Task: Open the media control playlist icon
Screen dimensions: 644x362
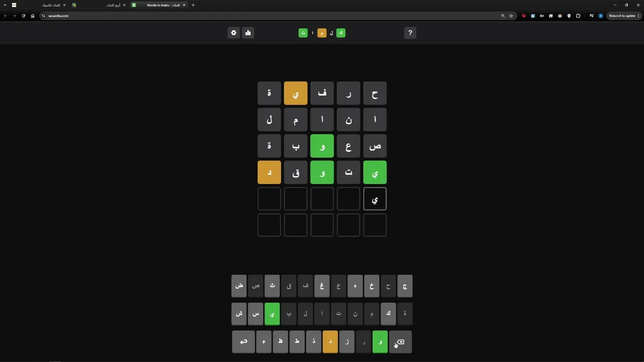Action: pyautogui.click(x=592, y=16)
